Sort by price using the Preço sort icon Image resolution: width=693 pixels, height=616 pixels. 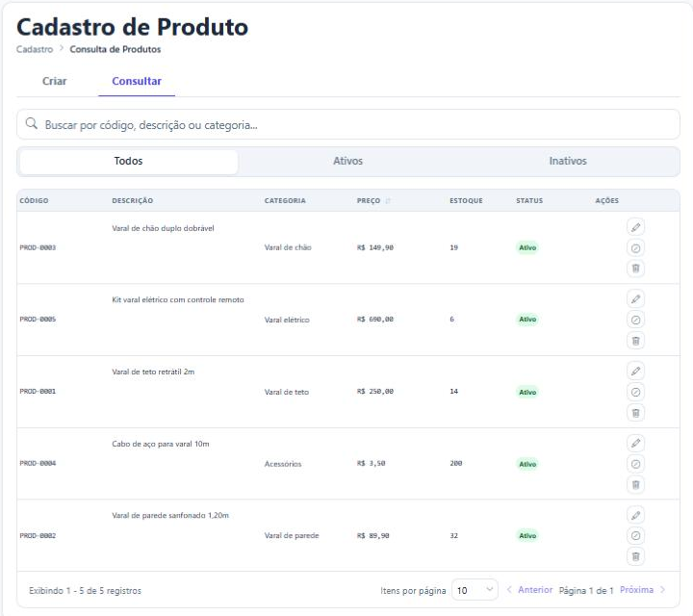click(x=388, y=201)
